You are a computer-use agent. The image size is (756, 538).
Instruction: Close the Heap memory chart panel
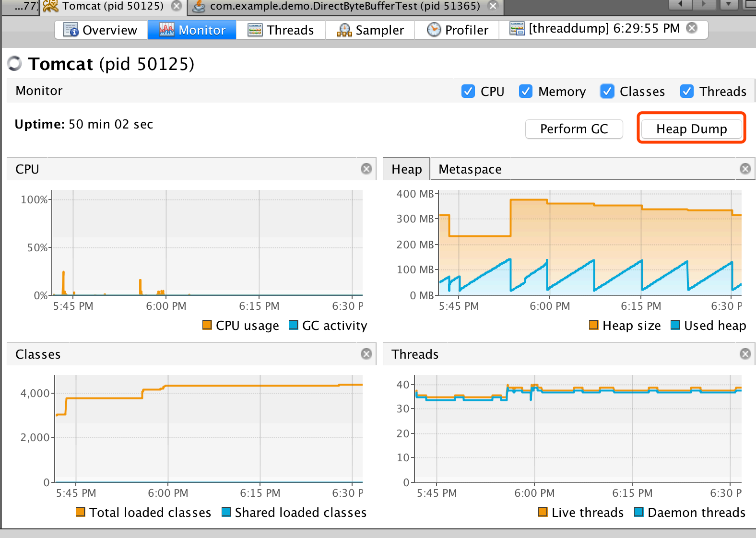coord(745,169)
